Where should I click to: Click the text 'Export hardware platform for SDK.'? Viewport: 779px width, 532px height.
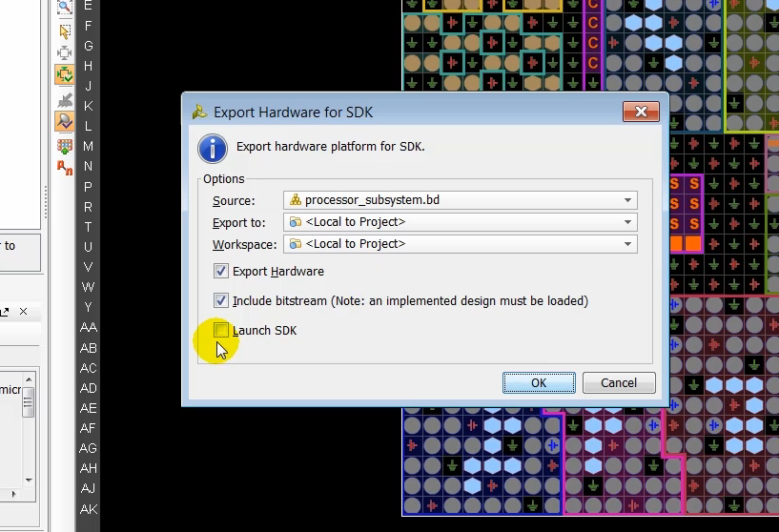[x=330, y=147]
